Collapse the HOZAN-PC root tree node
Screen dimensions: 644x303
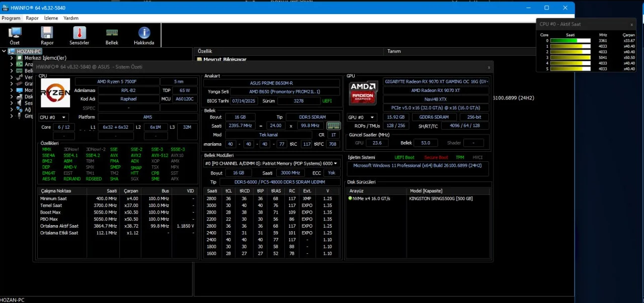coord(4,51)
